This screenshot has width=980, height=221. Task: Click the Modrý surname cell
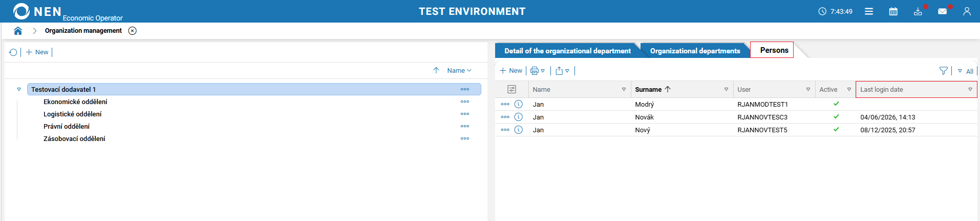(645, 104)
